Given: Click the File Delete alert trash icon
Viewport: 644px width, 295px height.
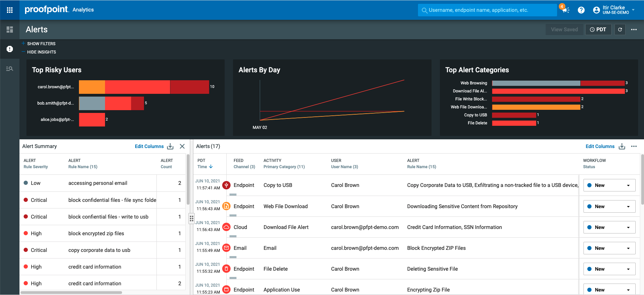Looking at the screenshot, I should (x=226, y=269).
